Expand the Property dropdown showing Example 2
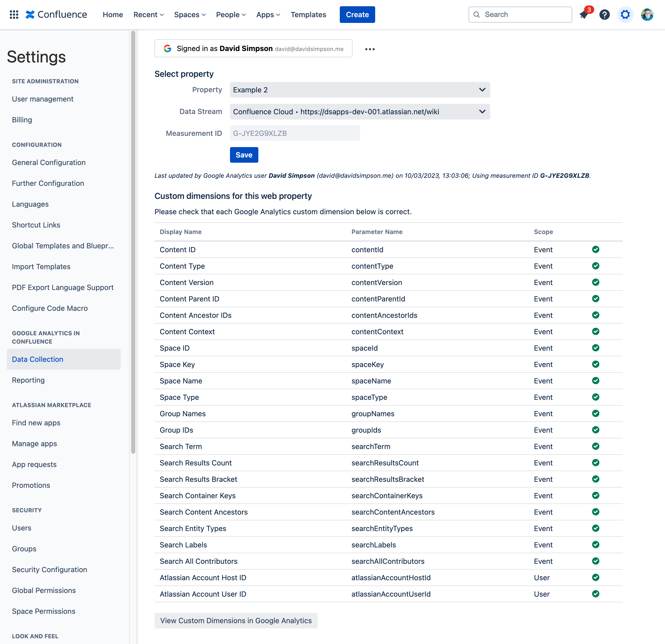This screenshot has height=644, width=665. (360, 90)
